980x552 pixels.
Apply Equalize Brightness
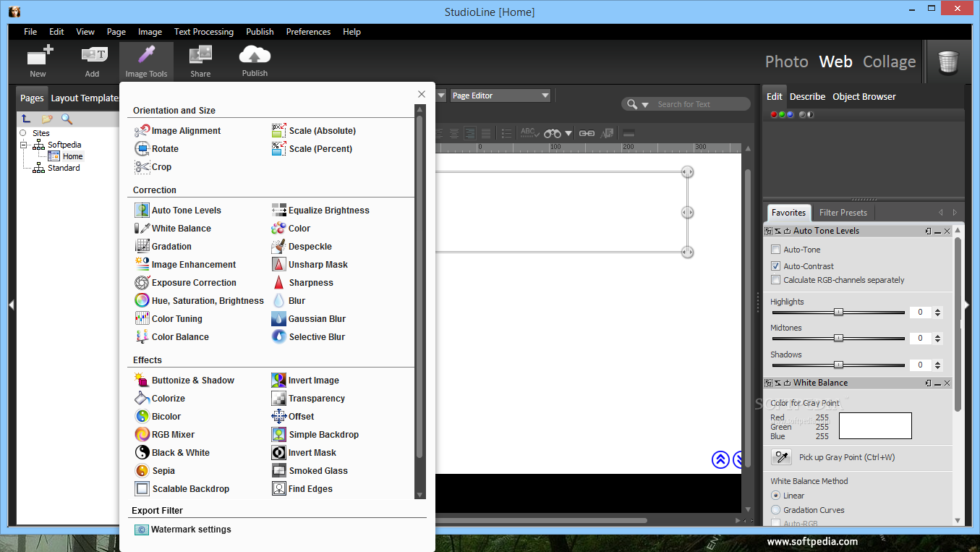pos(320,211)
